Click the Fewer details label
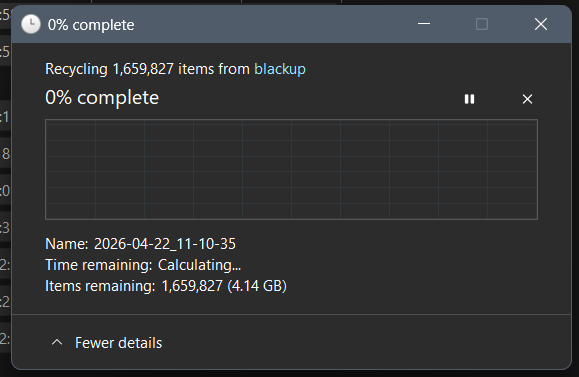The height and width of the screenshot is (377, 579). pos(119,343)
